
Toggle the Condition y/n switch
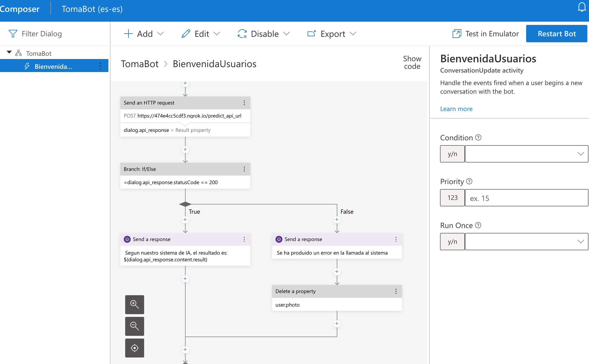click(452, 154)
